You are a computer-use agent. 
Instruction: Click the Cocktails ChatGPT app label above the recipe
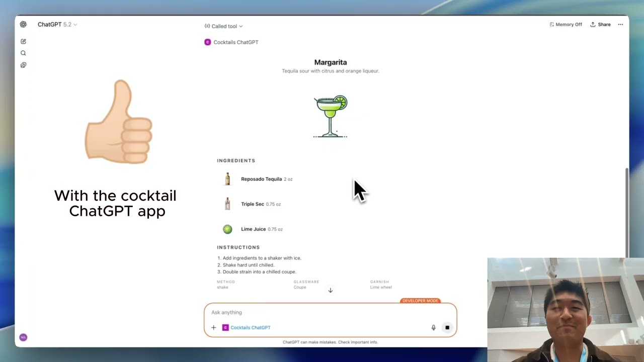tap(231, 42)
